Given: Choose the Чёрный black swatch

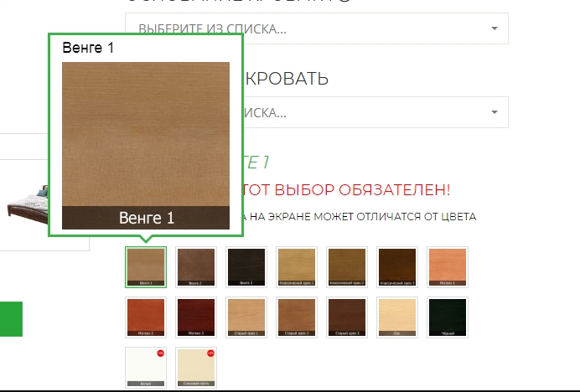Looking at the screenshot, I should [x=448, y=317].
